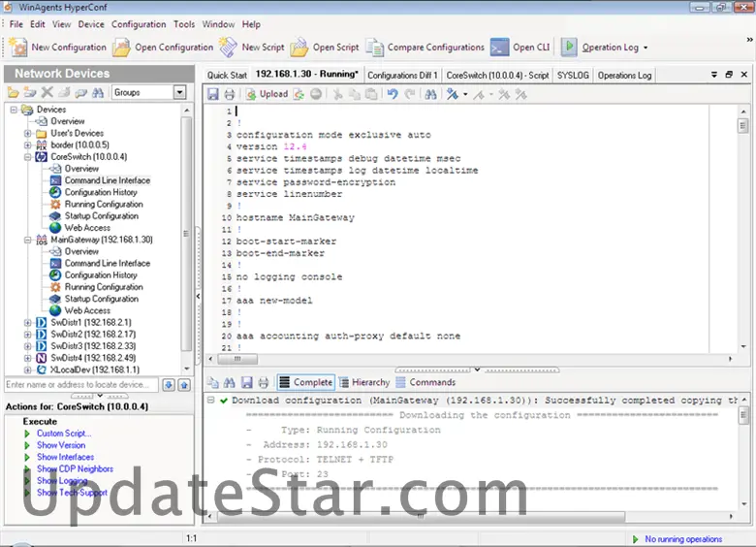Switch log view to Hierarchy
Screen dimensions: 756x547
364,382
